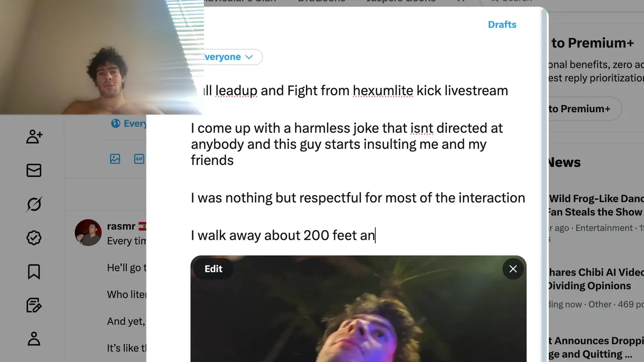Remove the attached media with X
The height and width of the screenshot is (362, 644).
tap(513, 269)
